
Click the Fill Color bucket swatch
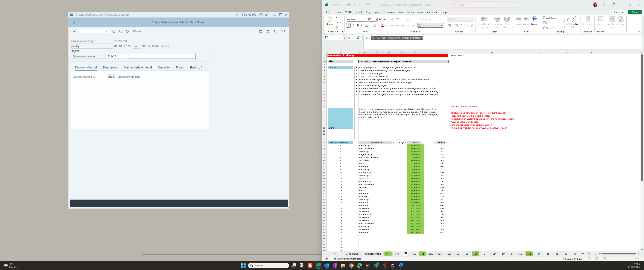coord(374,25)
